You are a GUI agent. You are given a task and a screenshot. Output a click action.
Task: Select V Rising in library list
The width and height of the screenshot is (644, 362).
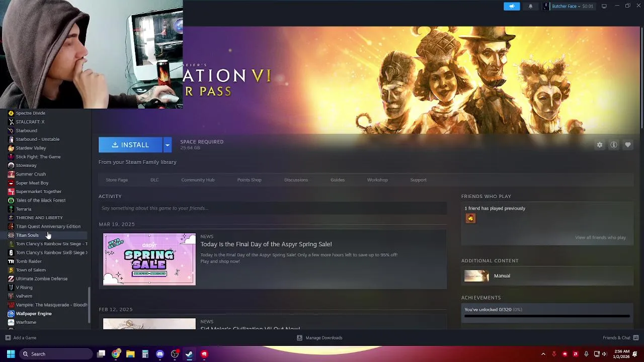pos(24,288)
